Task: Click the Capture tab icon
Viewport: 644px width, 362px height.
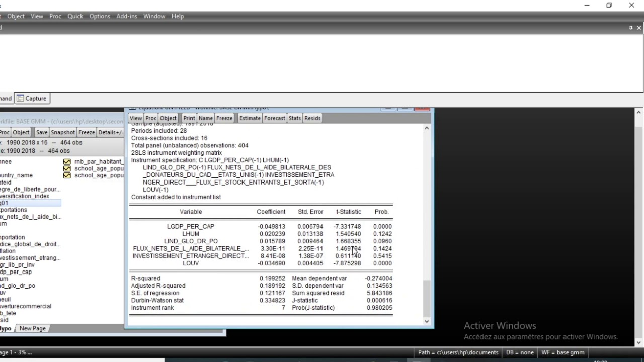Action: click(x=21, y=98)
